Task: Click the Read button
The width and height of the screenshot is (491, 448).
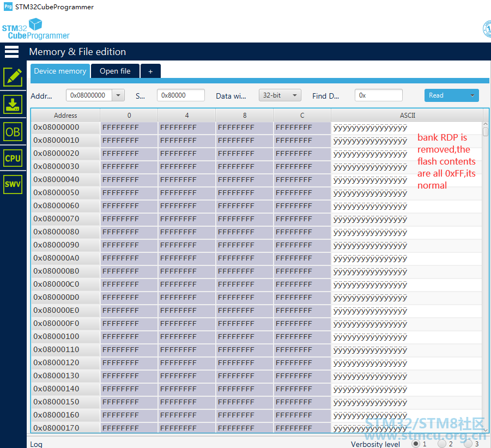Action: coord(445,95)
